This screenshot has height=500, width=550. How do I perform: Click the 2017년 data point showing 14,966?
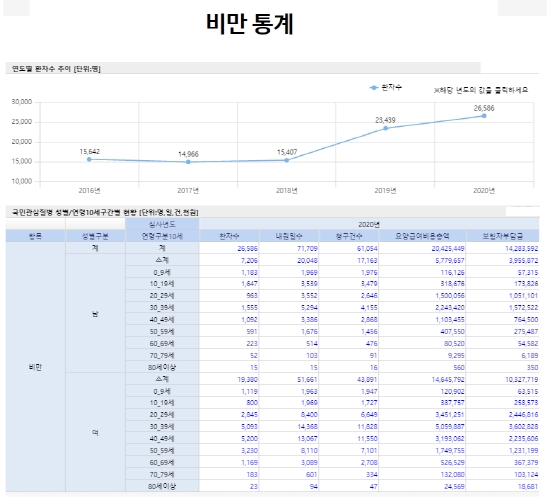pyautogui.click(x=188, y=162)
